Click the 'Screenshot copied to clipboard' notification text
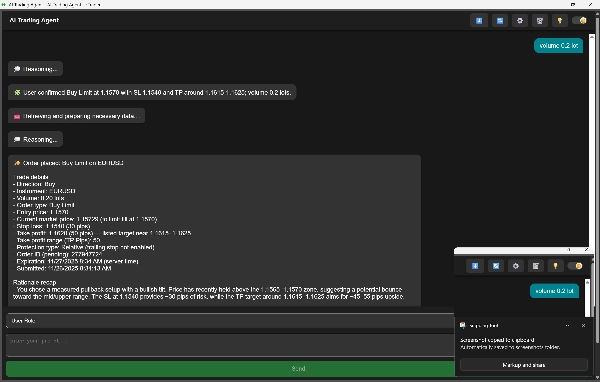This screenshot has width=600, height=382. click(497, 340)
